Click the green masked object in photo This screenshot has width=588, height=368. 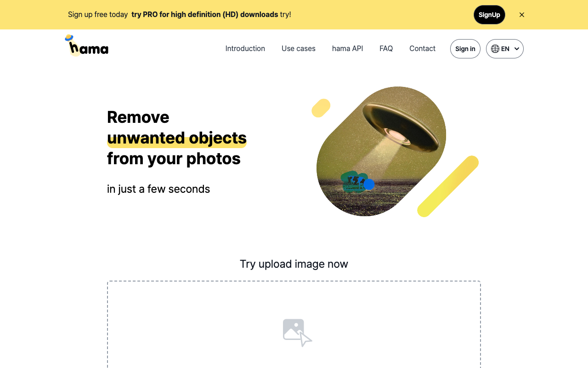coord(353,182)
